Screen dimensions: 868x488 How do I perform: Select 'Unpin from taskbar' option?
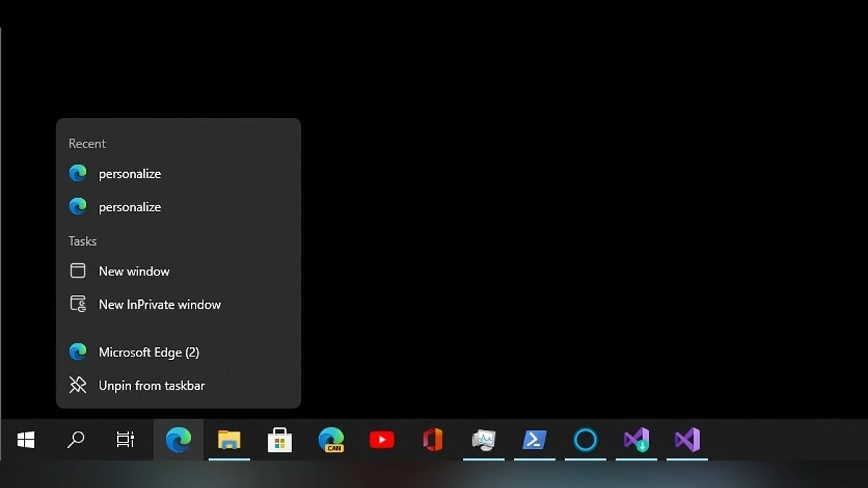click(x=151, y=385)
